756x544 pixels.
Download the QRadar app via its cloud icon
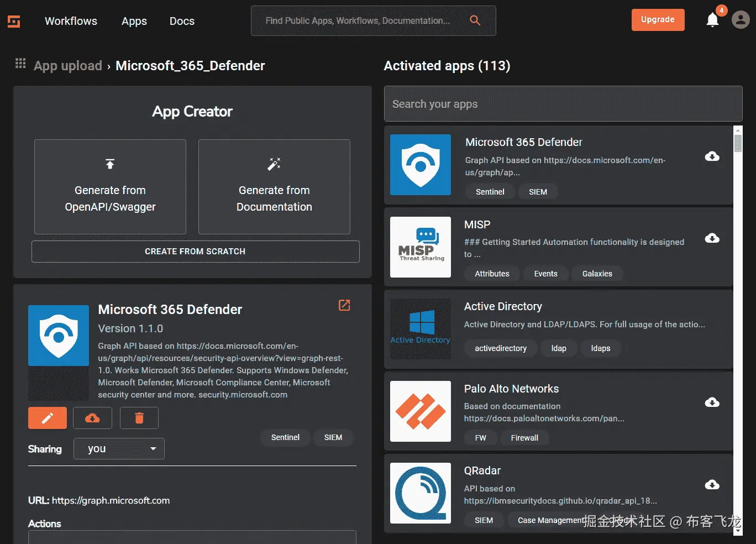click(x=712, y=484)
